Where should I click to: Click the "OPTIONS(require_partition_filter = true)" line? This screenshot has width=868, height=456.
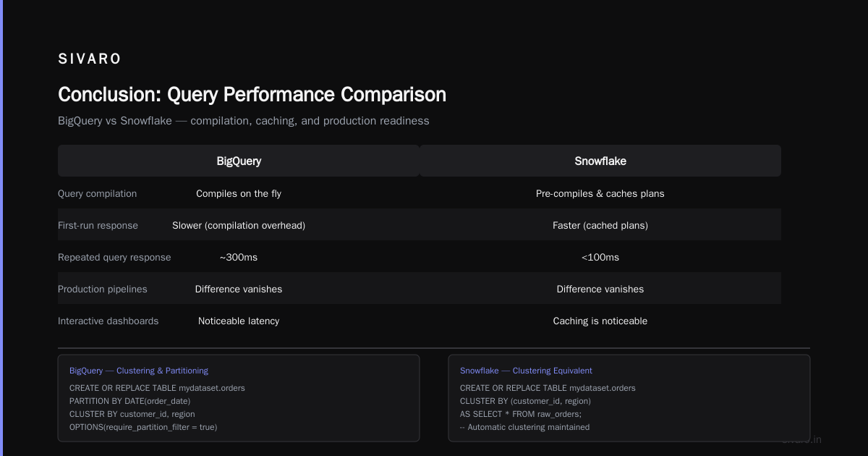point(143,427)
